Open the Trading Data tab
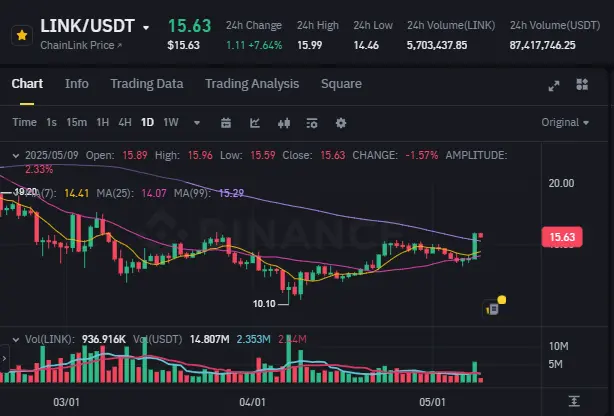The height and width of the screenshot is (416, 614). tap(147, 83)
